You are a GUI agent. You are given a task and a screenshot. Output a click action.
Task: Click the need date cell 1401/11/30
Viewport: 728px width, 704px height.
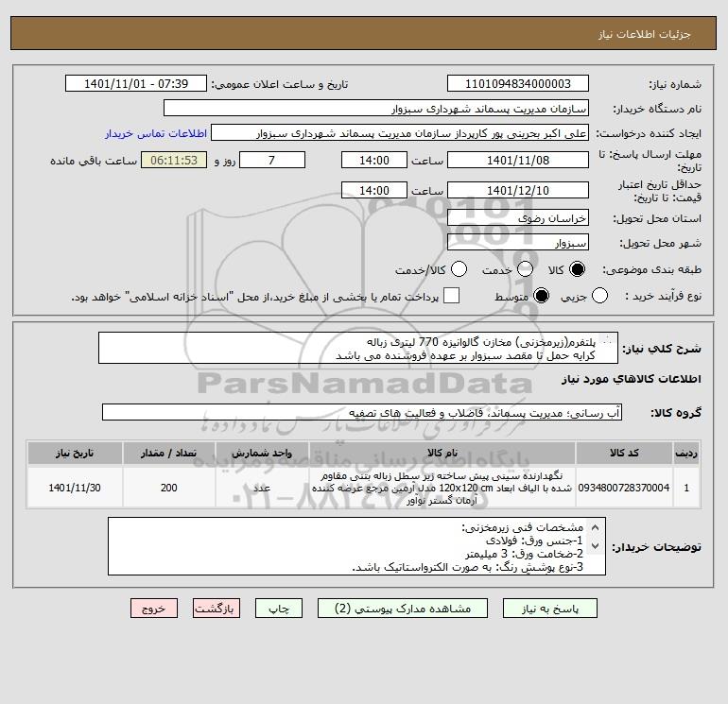[x=75, y=488]
